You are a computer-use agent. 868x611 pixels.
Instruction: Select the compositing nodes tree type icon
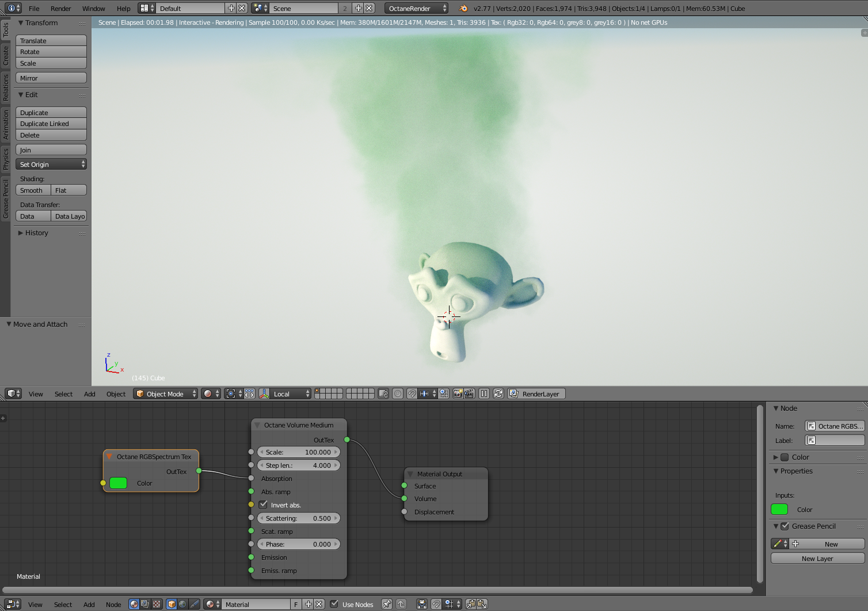[x=145, y=604]
